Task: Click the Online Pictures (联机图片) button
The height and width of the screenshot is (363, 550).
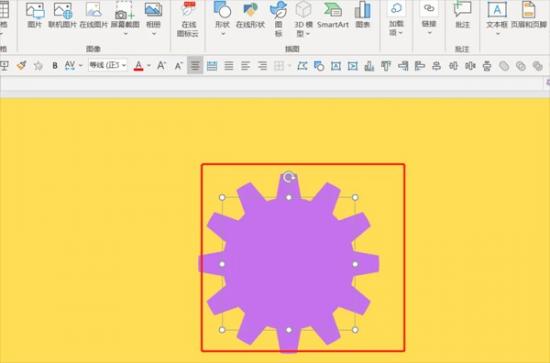Action: coord(62,15)
